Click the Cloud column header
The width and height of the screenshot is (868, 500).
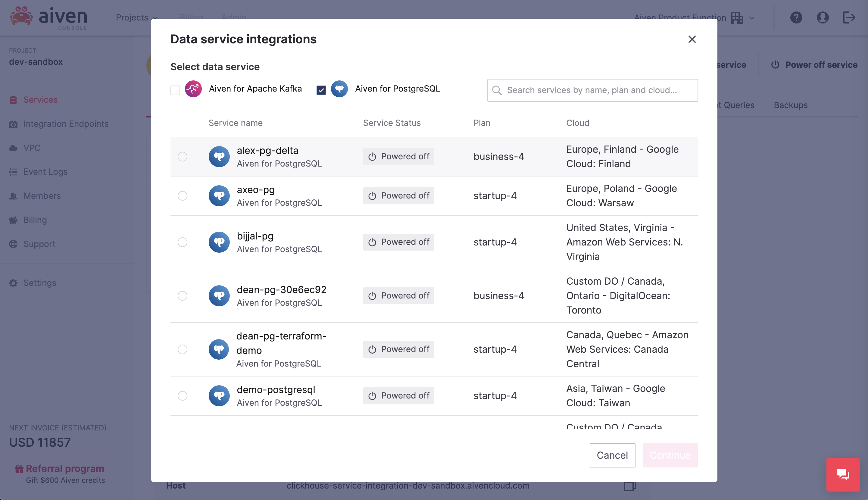[578, 123]
